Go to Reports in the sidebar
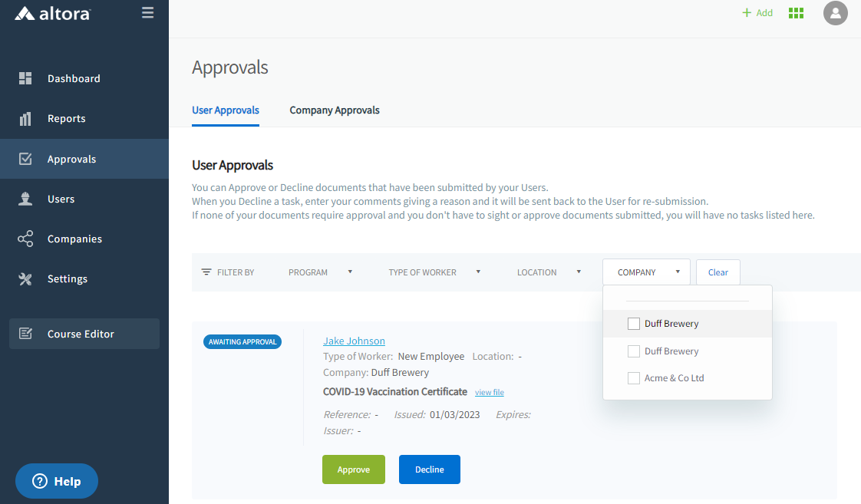Viewport: 861px width, 504px height. [66, 119]
